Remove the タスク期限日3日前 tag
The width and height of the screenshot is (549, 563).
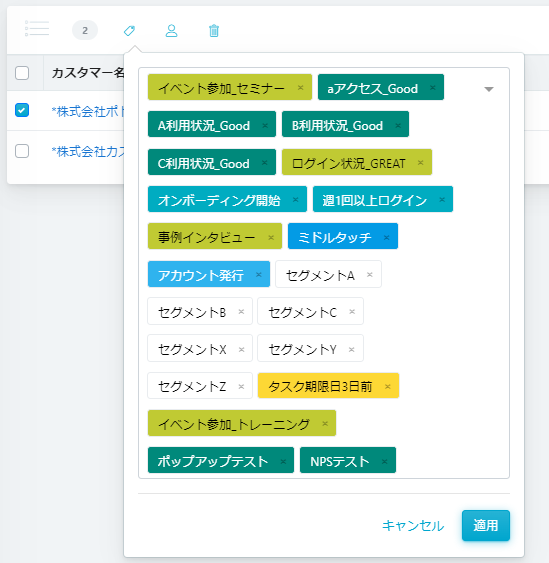click(388, 386)
